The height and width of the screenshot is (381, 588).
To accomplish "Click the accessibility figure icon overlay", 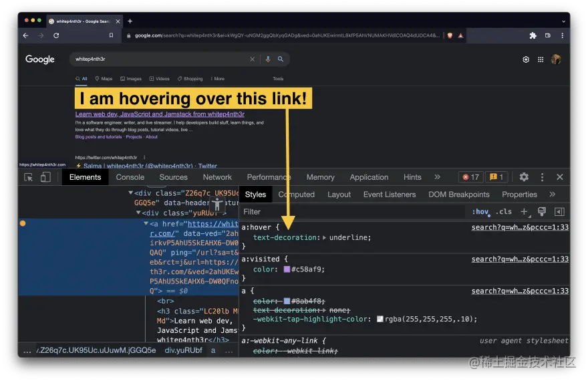I will [217, 205].
